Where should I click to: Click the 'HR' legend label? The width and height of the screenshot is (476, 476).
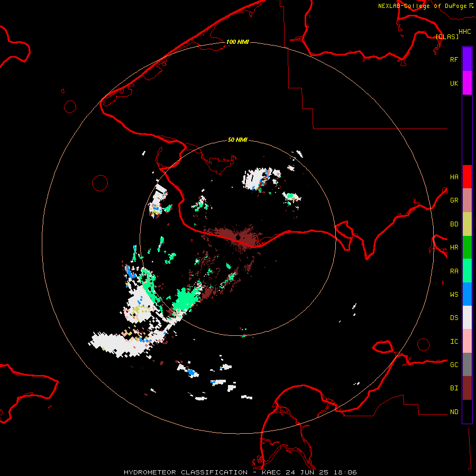[454, 248]
